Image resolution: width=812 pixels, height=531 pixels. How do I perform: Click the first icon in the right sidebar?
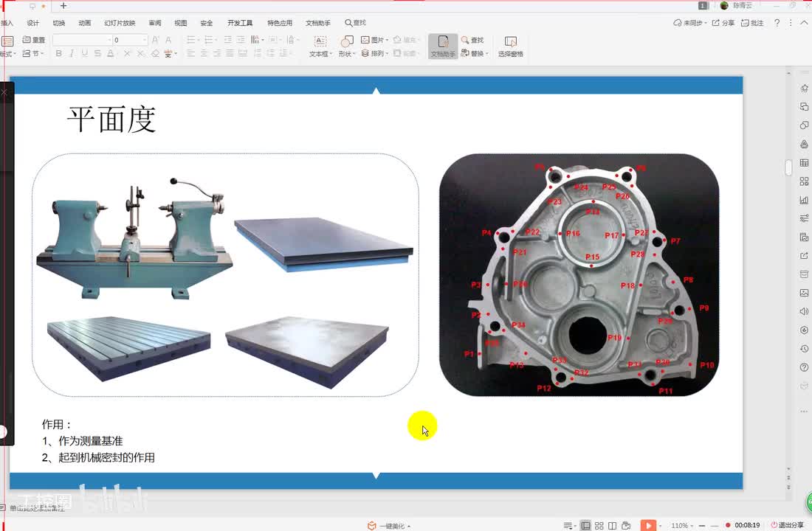click(804, 88)
